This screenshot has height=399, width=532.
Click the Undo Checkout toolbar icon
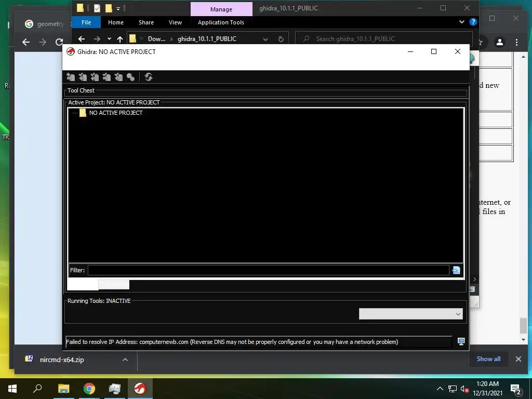click(118, 77)
